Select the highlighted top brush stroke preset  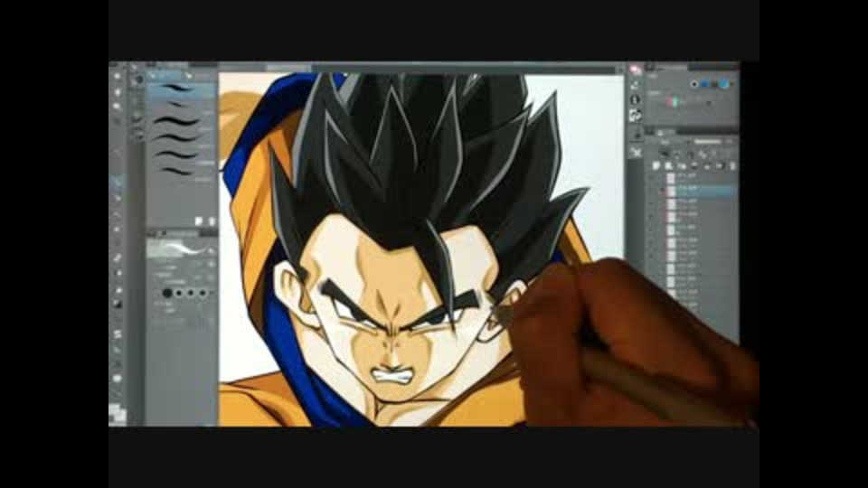tap(181, 89)
